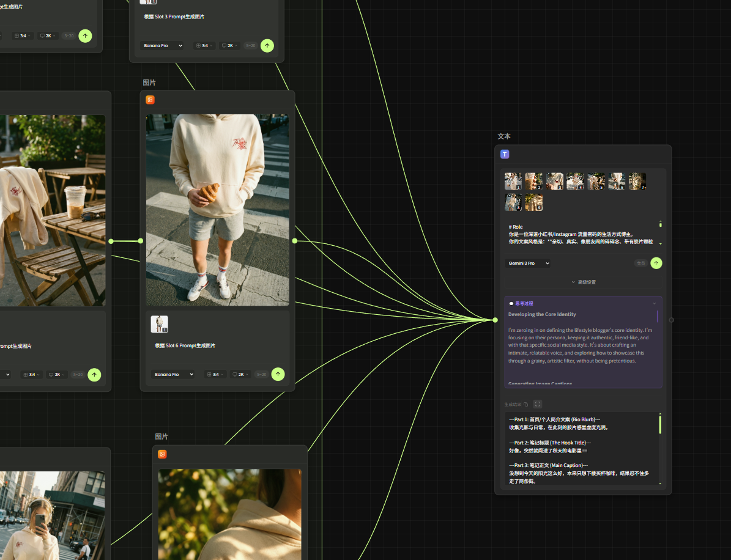Click the orange image node icon above the hoodie photo
Viewport: 731px width, 560px height.
pyautogui.click(x=150, y=100)
